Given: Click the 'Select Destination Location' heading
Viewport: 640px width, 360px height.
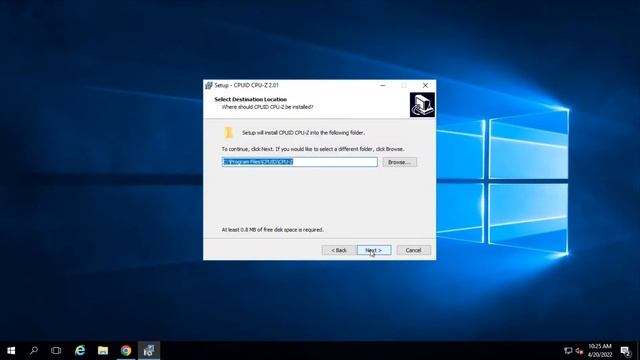Looking at the screenshot, I should [x=251, y=99].
